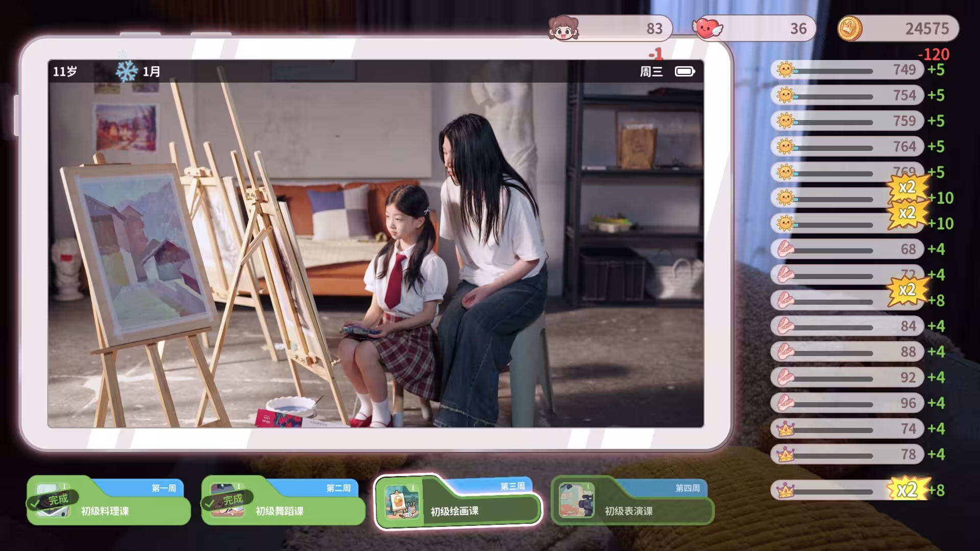The image size is (980, 551).
Task: Select the 第一周 初级料理课 card
Action: pos(109,501)
